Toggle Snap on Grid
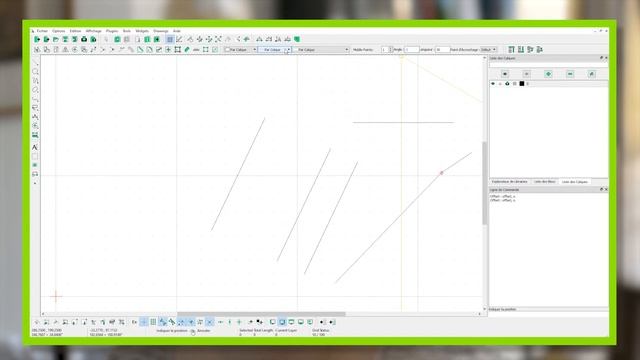Image resolution: width=640 pixels, height=360 pixels. pyautogui.click(x=153, y=322)
